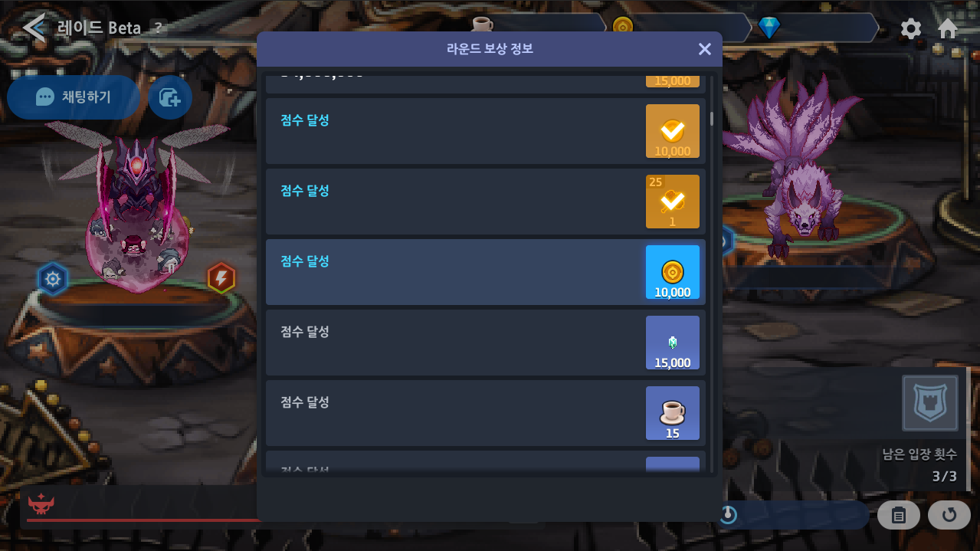Image resolution: width=980 pixels, height=551 pixels.
Task: Return home via the house icon
Action: click(x=948, y=29)
